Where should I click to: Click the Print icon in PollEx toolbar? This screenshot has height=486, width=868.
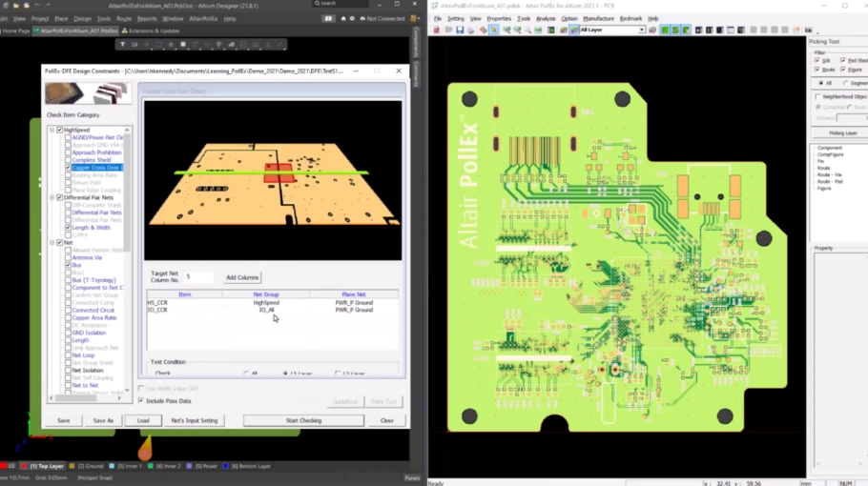(x=470, y=30)
